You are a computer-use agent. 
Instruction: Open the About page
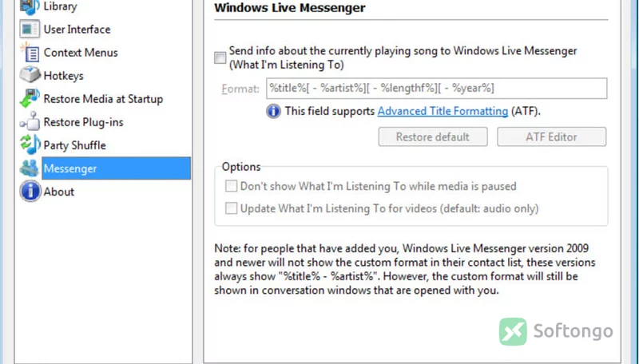[x=58, y=192]
